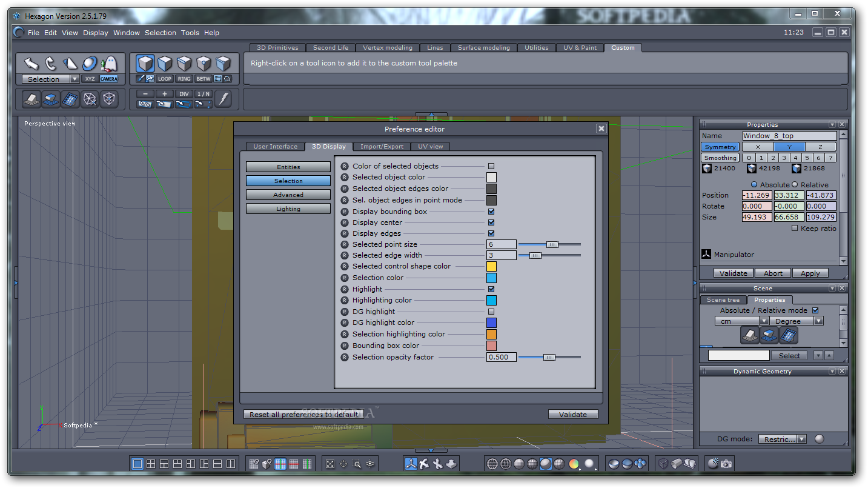This screenshot has width=868, height=488.
Task: Click the Abort button in Properties
Action: pos(773,273)
